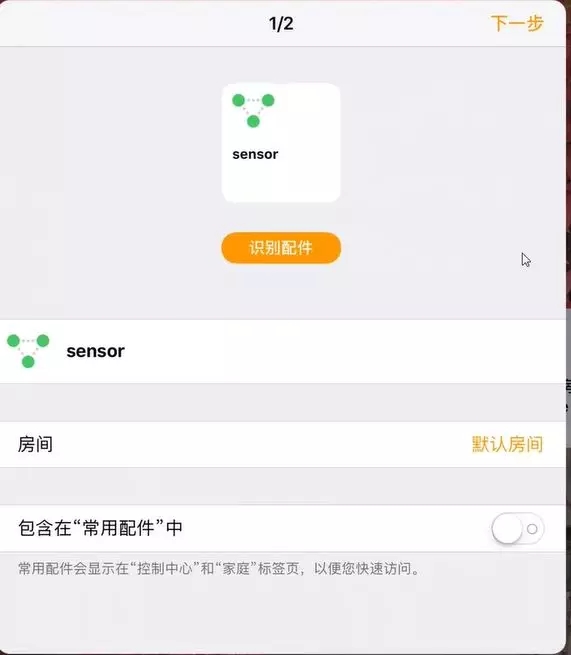This screenshot has width=571, height=655.
Task: Click the 常用配件 description footnote text
Action: pos(219,569)
